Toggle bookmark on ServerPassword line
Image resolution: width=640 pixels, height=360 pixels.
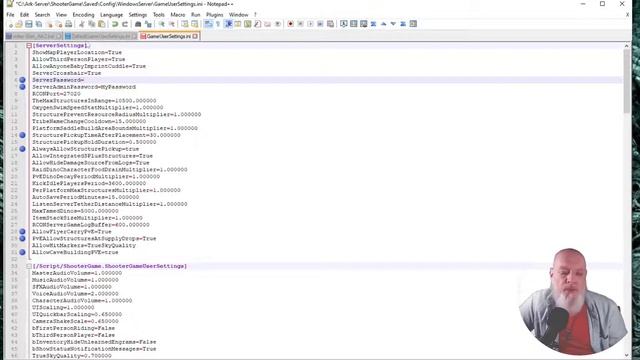[x=22, y=80]
